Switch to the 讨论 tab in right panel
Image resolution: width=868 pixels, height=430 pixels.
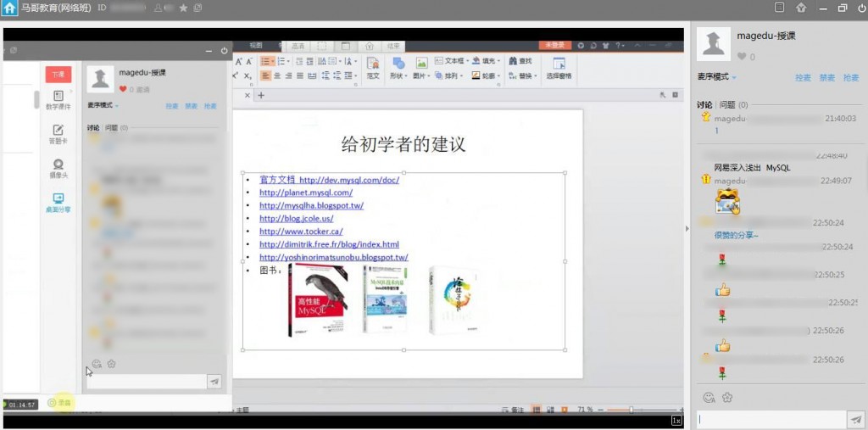click(704, 105)
